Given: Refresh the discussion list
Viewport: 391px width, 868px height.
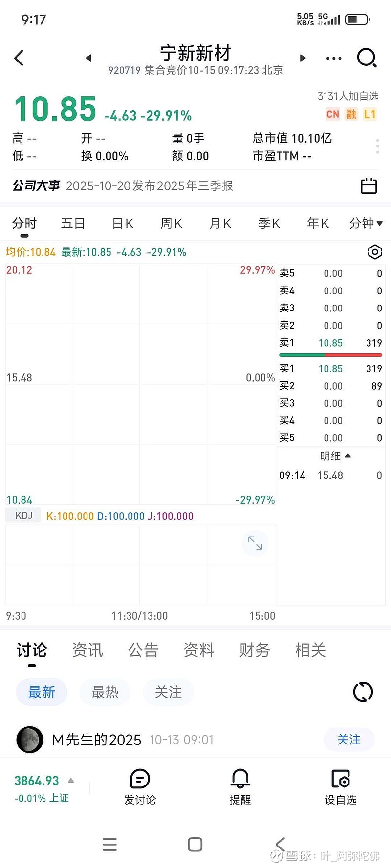Looking at the screenshot, I should tap(363, 692).
